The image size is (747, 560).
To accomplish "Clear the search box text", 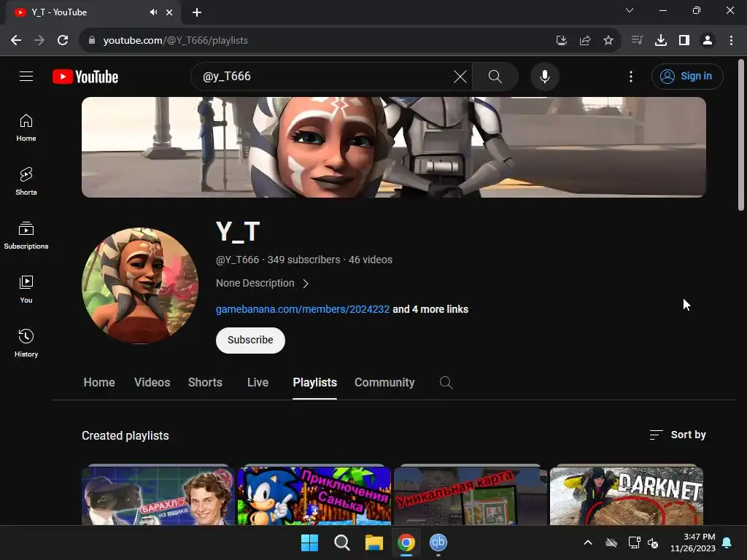I will (460, 76).
